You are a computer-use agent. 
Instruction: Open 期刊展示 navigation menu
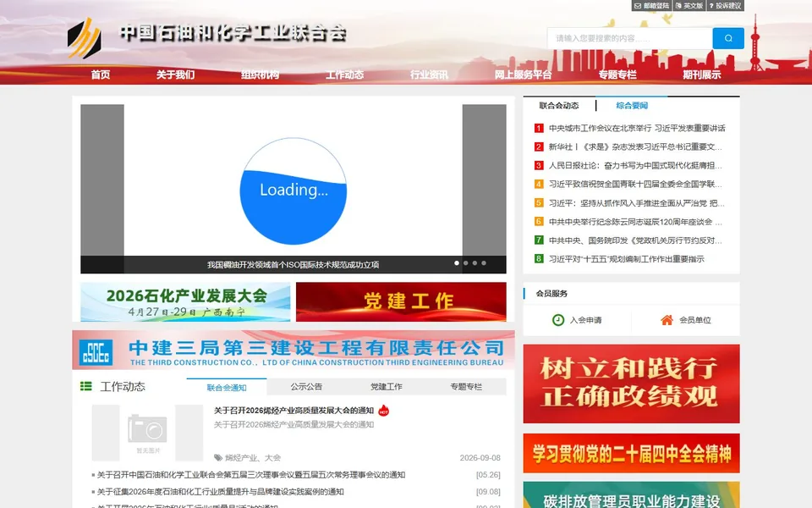(702, 75)
